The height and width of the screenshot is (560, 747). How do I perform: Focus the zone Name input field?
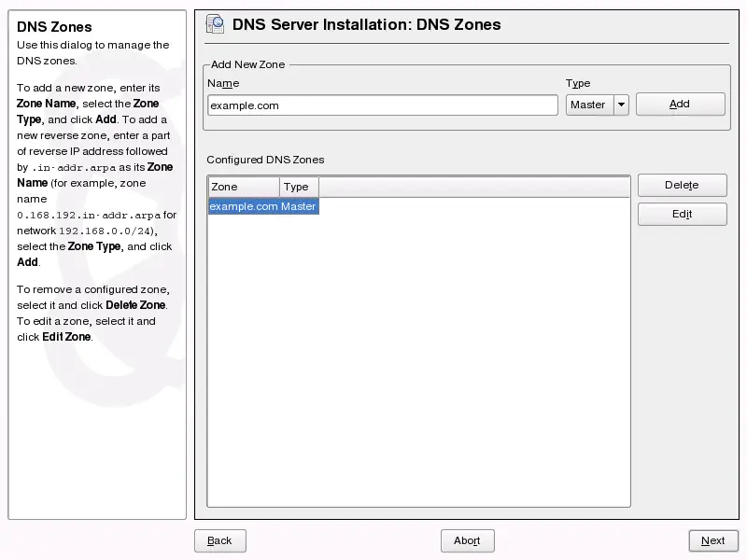382,105
